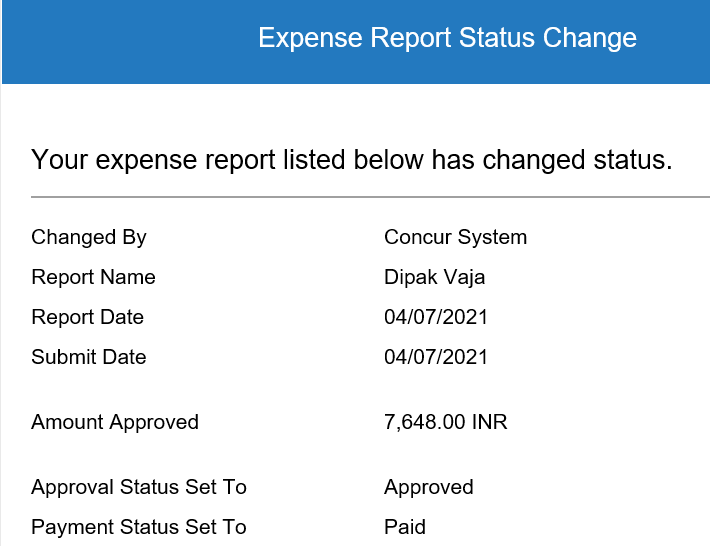The height and width of the screenshot is (546, 710).
Task: Select the Report Name label
Action: (93, 277)
